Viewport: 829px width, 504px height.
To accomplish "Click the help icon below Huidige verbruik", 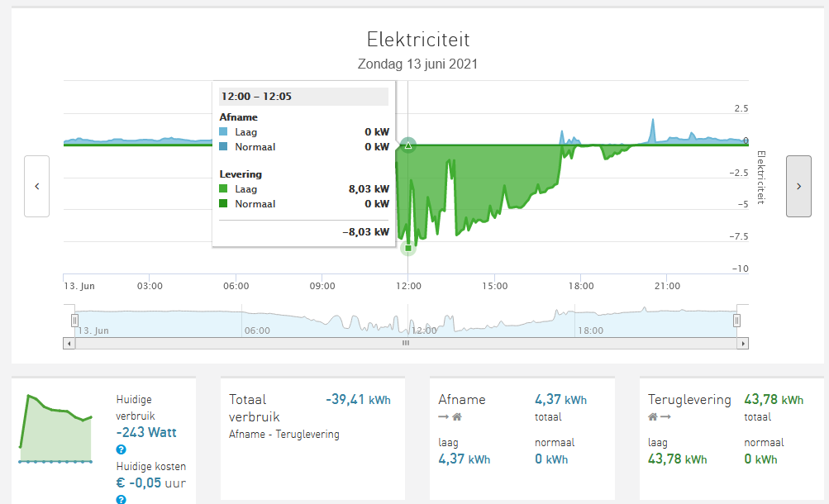I will coord(121,449).
